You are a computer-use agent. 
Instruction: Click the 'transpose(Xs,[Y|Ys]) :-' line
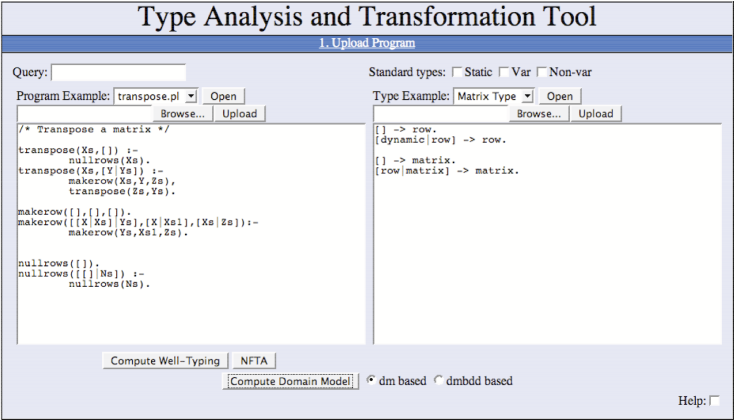[91, 171]
